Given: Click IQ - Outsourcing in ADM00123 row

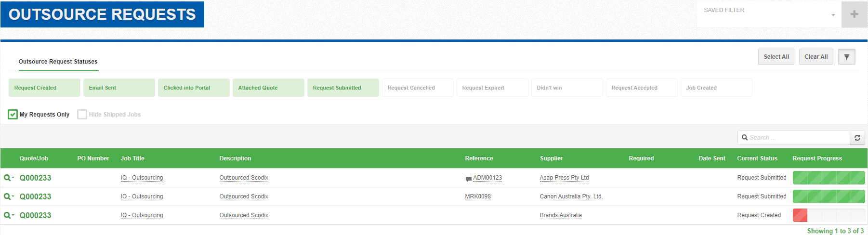Looking at the screenshot, I should tap(142, 178).
